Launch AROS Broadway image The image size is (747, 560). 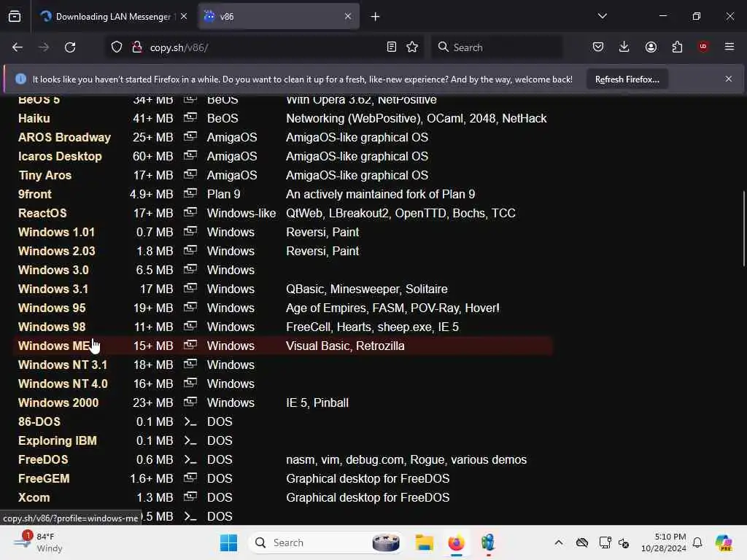tap(64, 137)
